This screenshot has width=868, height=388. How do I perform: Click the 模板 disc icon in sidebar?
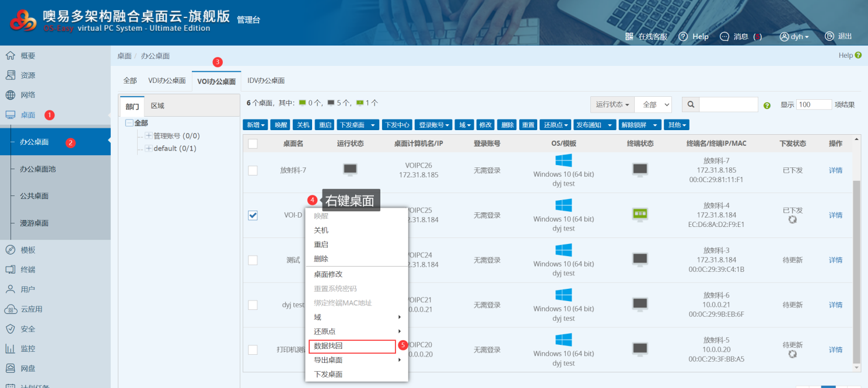coord(10,250)
